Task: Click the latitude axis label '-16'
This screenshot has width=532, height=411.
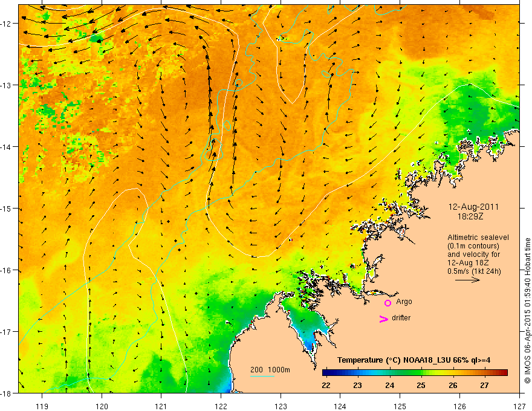Action: coord(7,270)
